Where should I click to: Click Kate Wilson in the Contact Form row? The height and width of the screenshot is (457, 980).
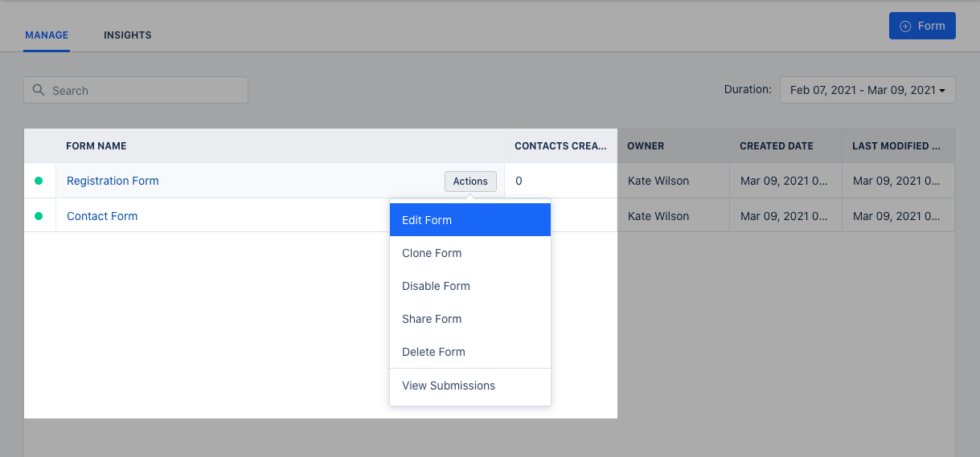click(658, 216)
